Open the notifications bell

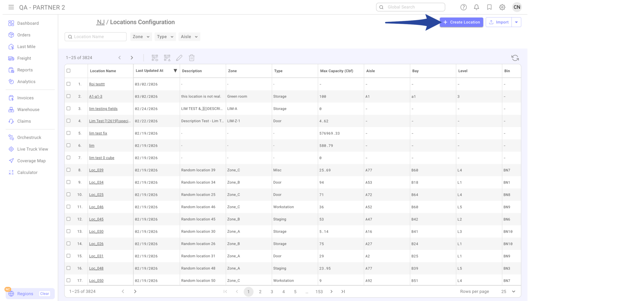click(x=476, y=7)
